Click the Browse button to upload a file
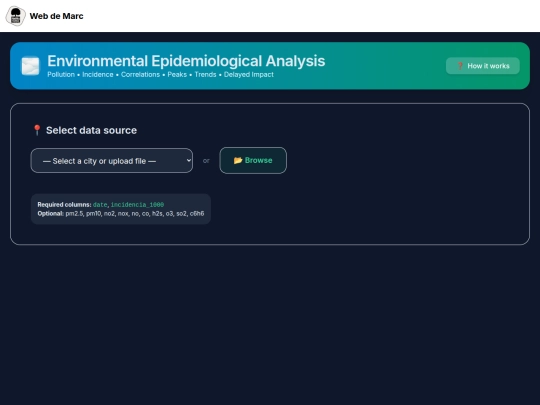The width and height of the screenshot is (540, 405). point(253,160)
